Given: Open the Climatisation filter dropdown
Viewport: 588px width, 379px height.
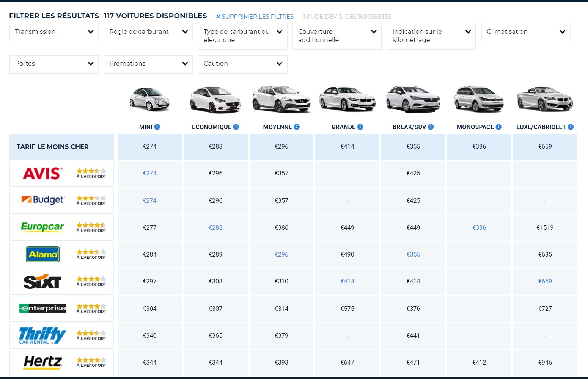Looking at the screenshot, I should pos(526,32).
